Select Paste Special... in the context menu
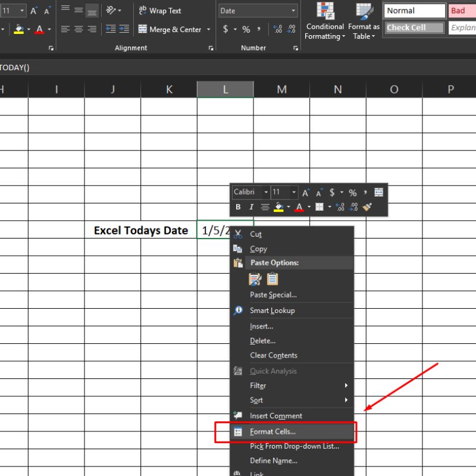 point(273,295)
